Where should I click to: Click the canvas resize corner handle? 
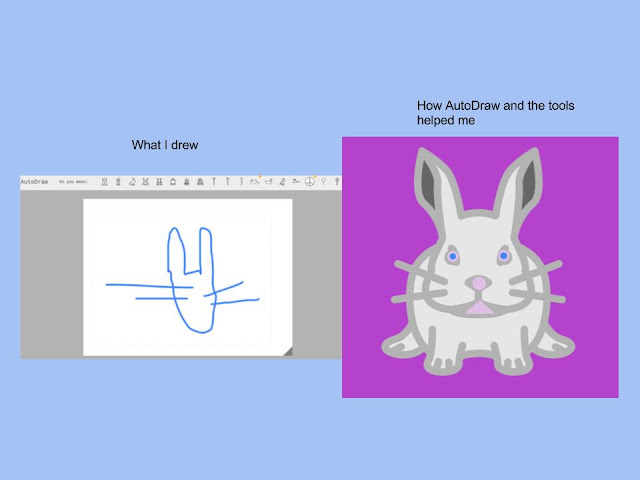pyautogui.click(x=288, y=351)
